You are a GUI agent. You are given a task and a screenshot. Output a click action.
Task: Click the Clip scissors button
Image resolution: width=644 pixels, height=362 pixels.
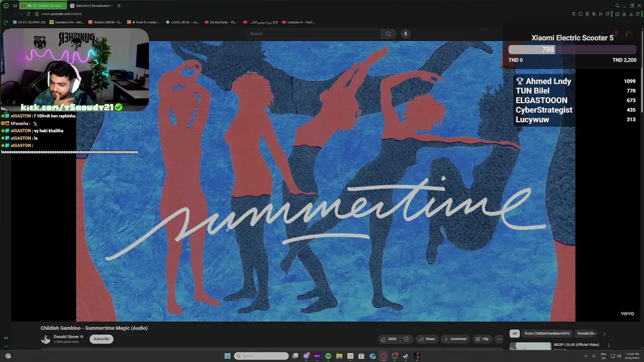click(482, 339)
